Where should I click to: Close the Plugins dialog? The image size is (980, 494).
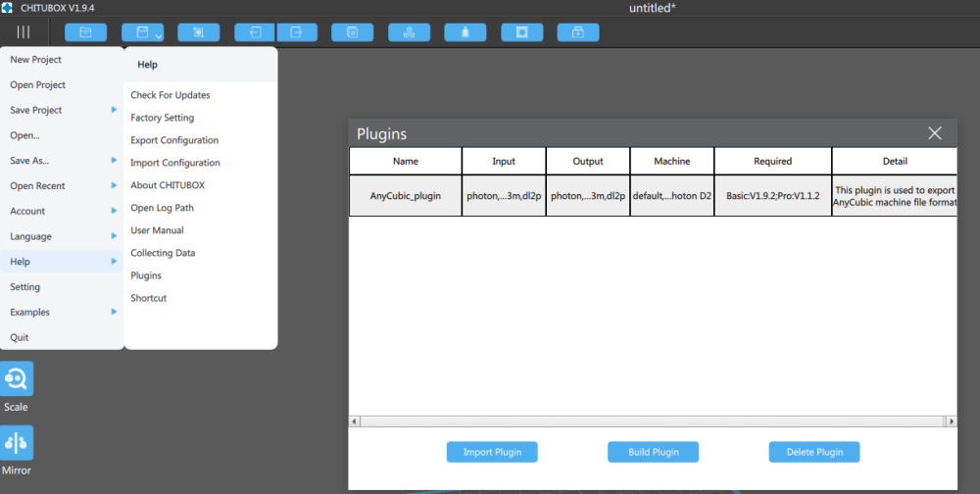(x=934, y=133)
